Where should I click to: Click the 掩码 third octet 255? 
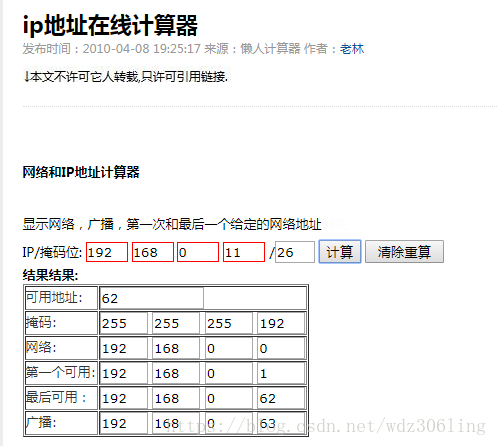point(229,323)
